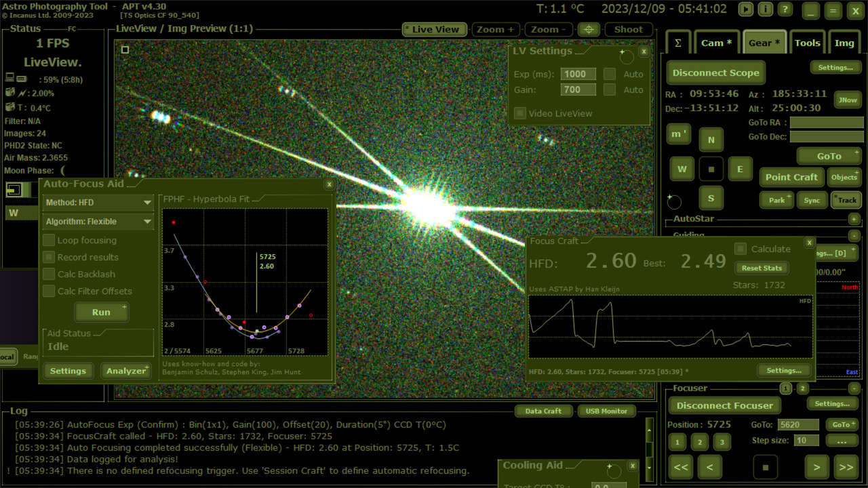Open the Method: HFD dropdown
868x488 pixels.
(x=98, y=203)
